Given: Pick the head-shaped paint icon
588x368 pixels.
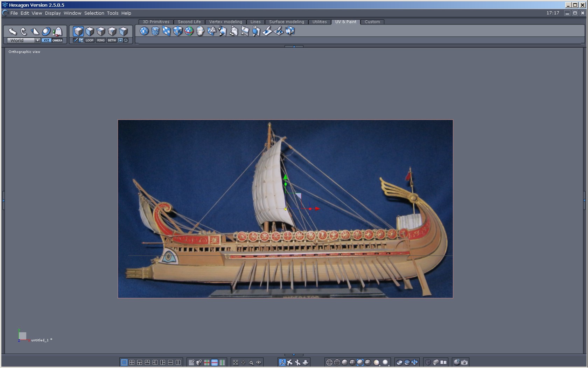Looking at the screenshot, I should point(200,31).
